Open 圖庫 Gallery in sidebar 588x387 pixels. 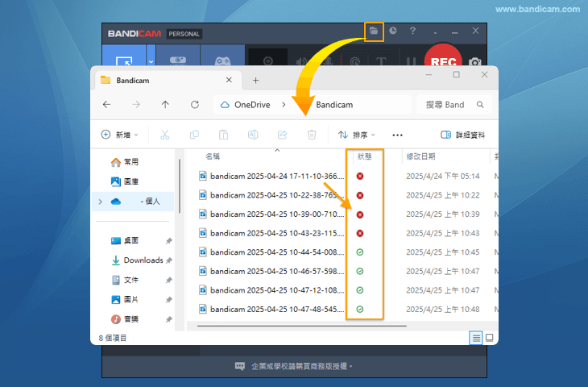click(x=125, y=181)
